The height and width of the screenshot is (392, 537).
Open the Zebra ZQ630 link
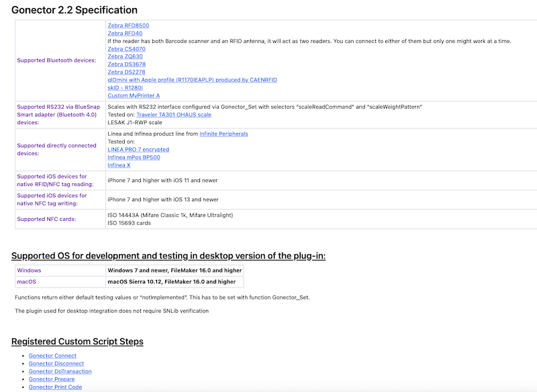pyautogui.click(x=125, y=56)
